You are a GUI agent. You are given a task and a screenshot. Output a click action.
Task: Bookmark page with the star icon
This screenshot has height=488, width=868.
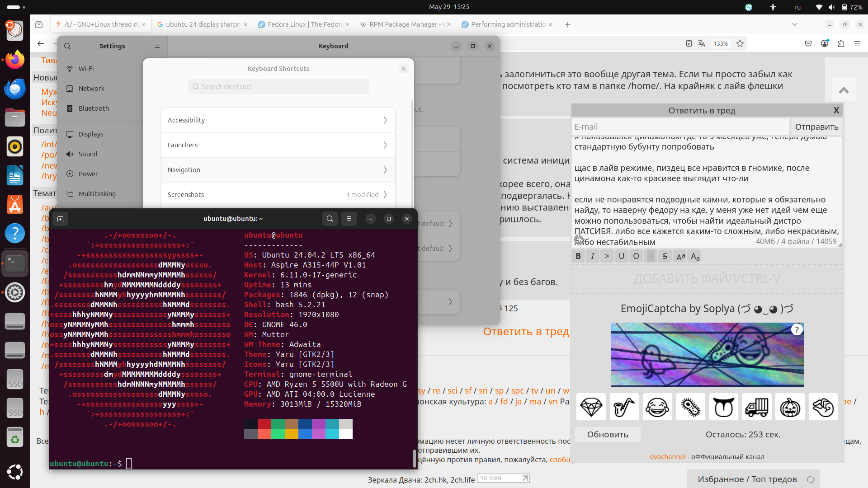[740, 43]
